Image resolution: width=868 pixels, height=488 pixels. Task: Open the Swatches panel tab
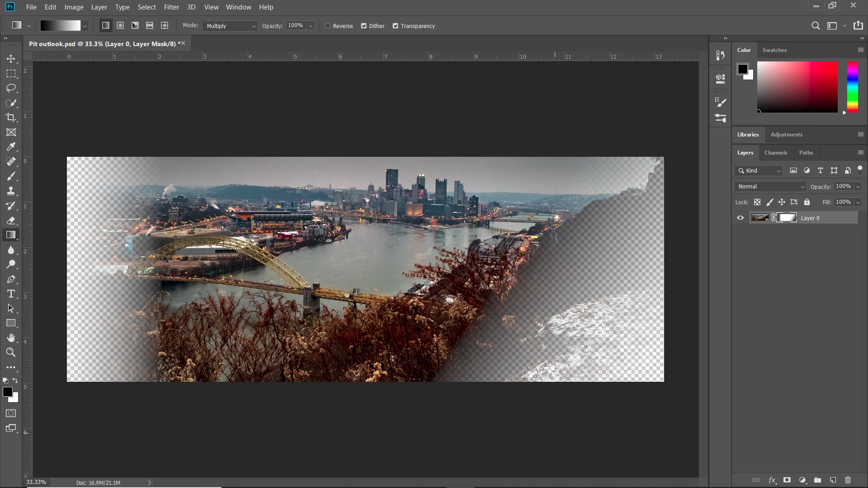(774, 50)
